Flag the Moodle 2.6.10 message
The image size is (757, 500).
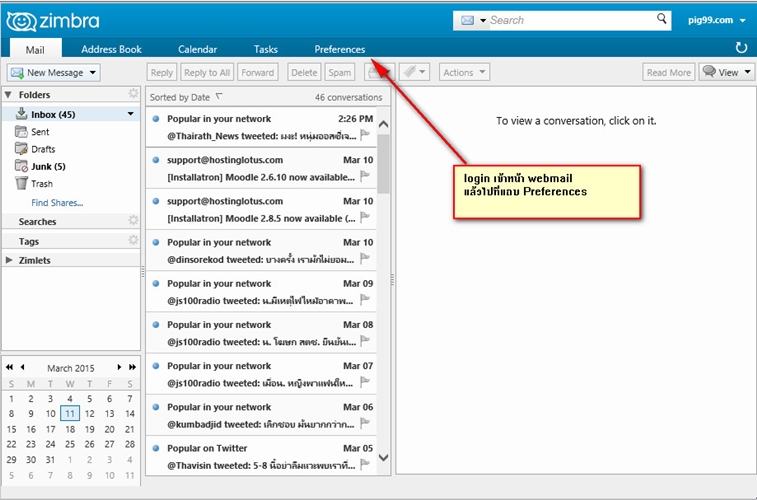(365, 176)
